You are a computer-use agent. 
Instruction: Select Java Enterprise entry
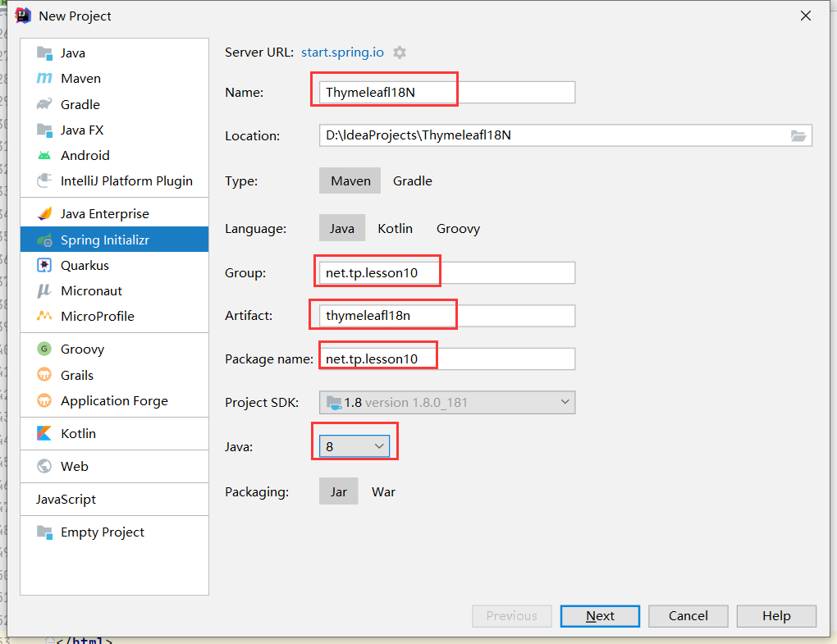[114, 214]
